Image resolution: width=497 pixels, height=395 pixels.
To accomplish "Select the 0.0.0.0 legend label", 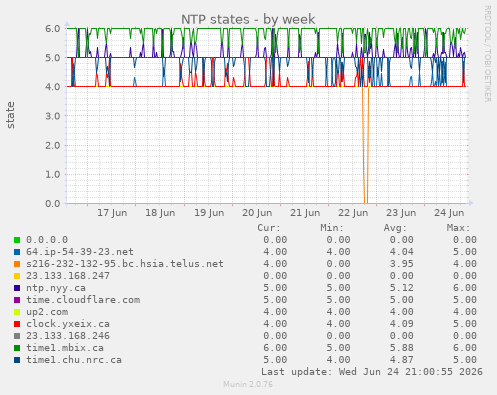I will (47, 240).
